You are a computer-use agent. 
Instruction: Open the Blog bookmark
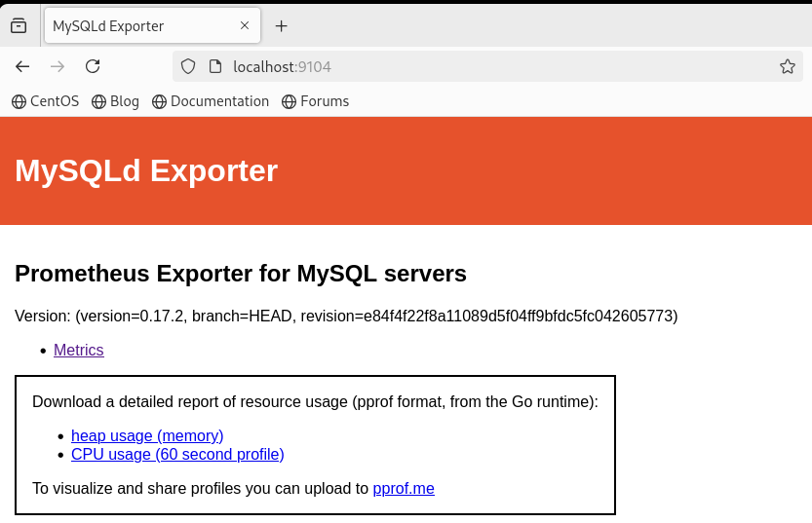[x=115, y=101]
